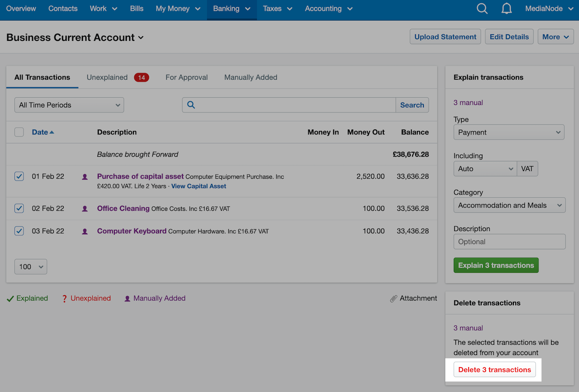Click the magnifier icon inside the search field

(191, 105)
